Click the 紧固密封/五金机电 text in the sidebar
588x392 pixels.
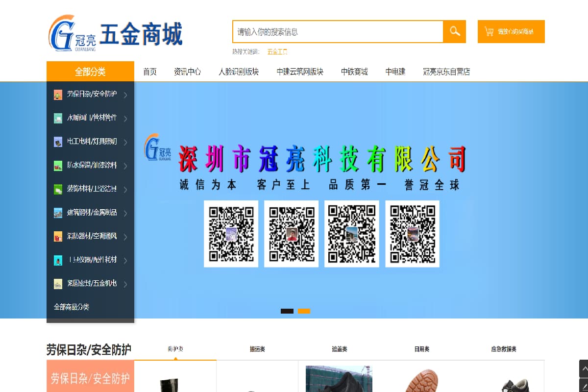click(x=92, y=283)
